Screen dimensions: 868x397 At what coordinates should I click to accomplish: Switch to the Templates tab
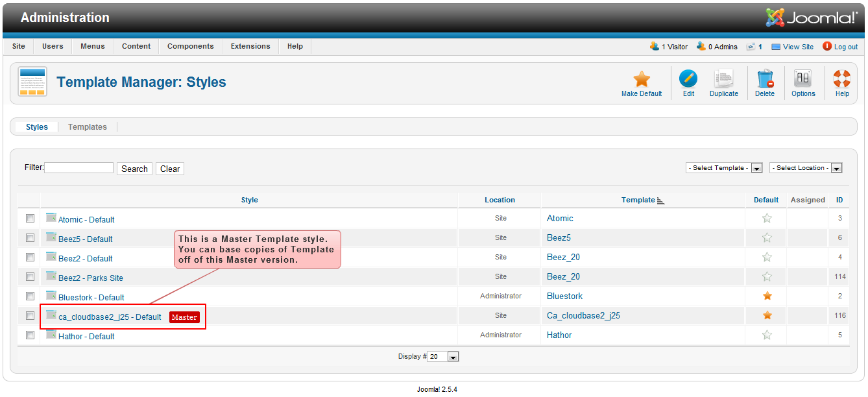click(88, 127)
